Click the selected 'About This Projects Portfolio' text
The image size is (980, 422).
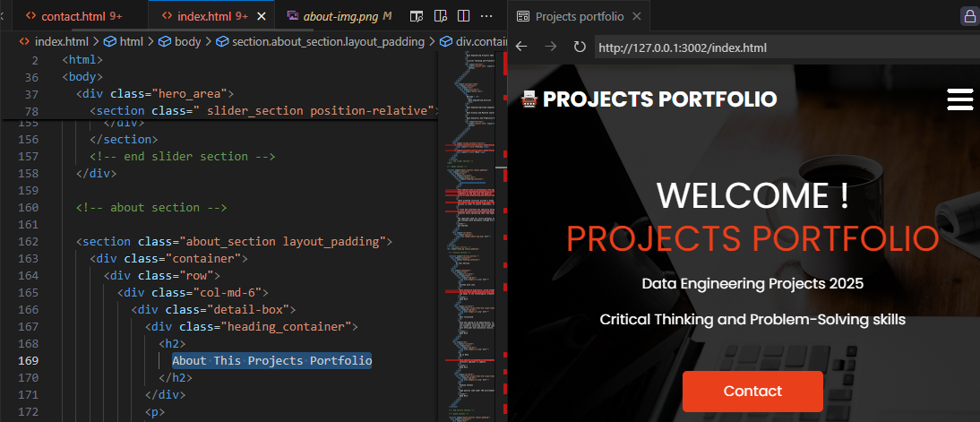pyautogui.click(x=272, y=361)
